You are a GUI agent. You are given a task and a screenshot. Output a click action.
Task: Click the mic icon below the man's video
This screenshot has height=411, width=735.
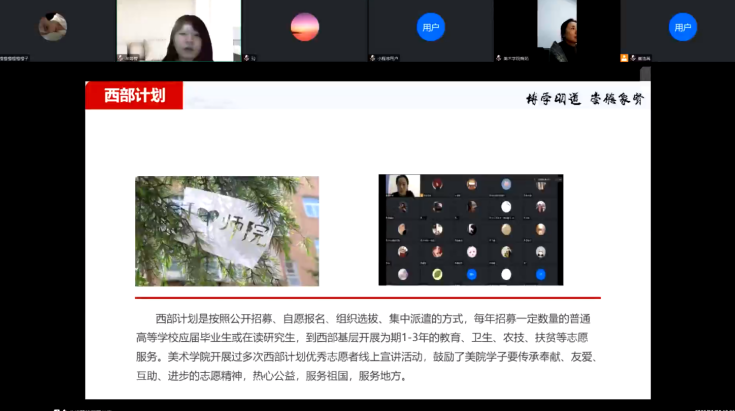tap(498, 59)
